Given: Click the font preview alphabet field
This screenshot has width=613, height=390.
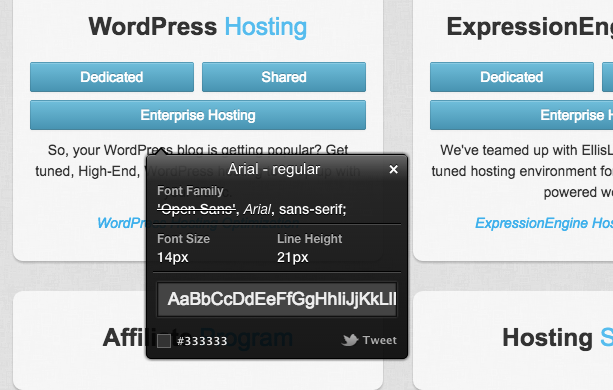Looking at the screenshot, I should click(277, 299).
